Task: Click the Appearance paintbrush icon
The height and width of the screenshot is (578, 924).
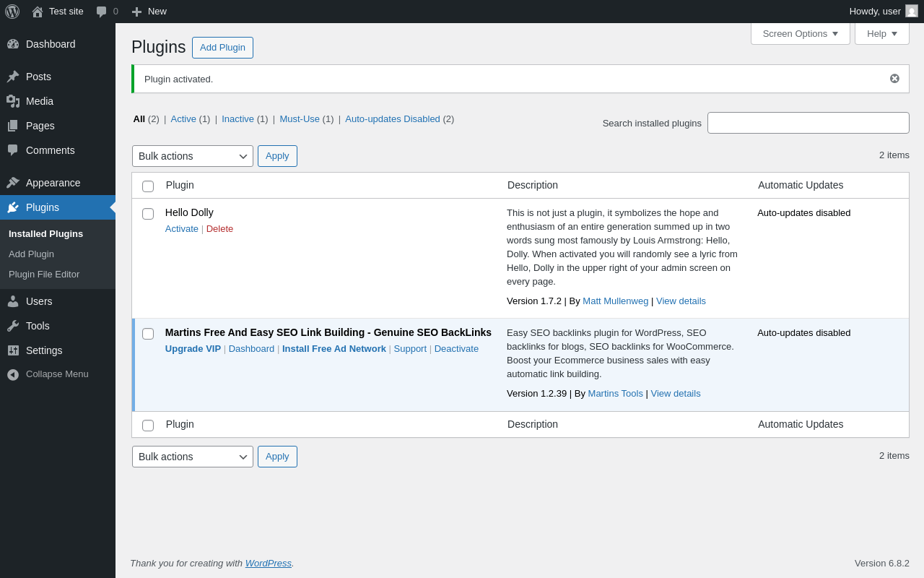Action: click(x=13, y=183)
